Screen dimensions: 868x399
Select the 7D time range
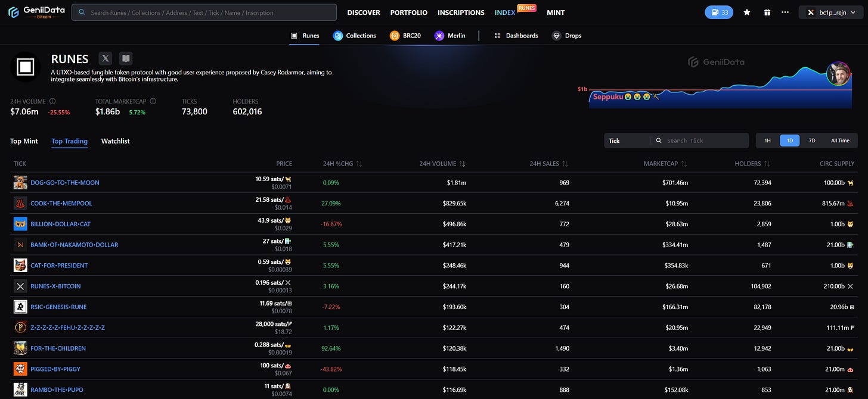pos(811,141)
